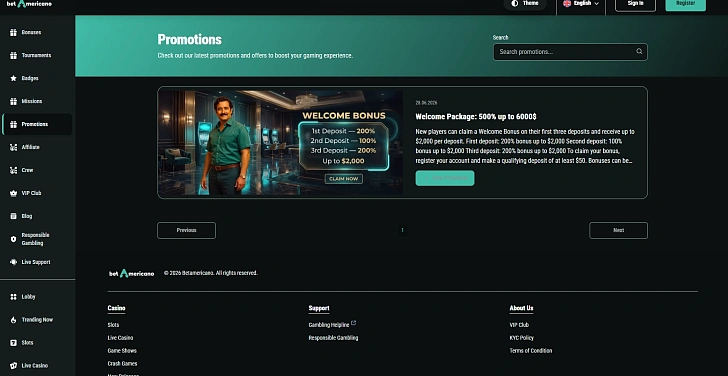This screenshot has height=376, width=728.
Task: Click the Crew icon in sidebar
Action: 13,170
